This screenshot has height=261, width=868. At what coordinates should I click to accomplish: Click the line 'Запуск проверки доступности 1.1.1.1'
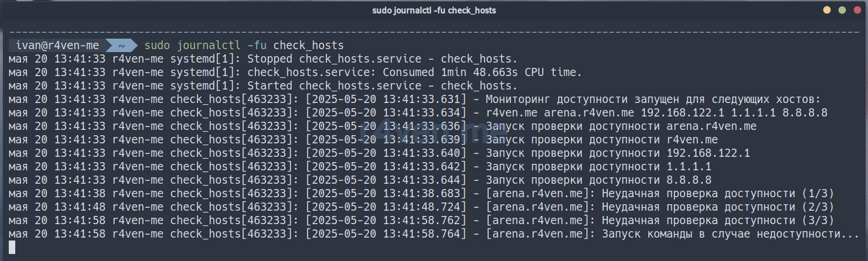click(598, 166)
